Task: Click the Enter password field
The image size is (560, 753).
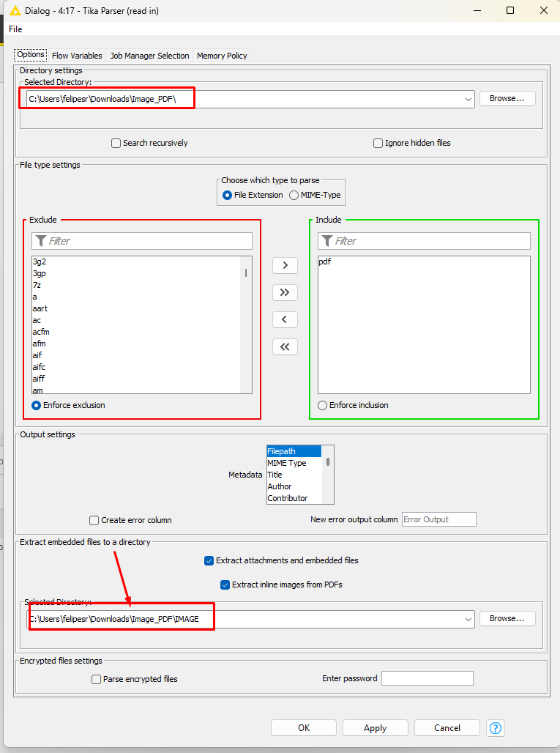Action: click(427, 679)
